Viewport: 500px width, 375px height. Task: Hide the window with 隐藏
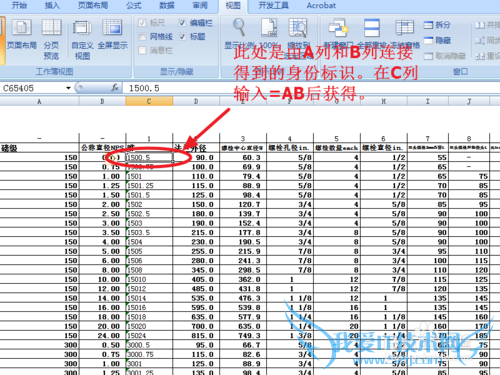437,40
